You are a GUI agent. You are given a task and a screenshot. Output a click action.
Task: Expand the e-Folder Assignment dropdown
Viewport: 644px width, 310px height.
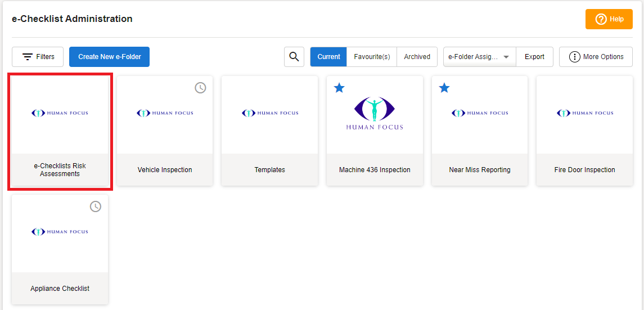[479, 57]
